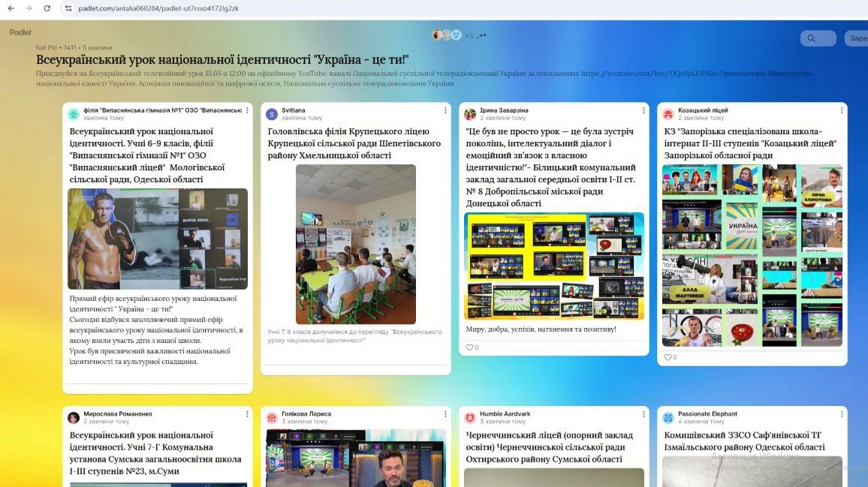868x487 pixels.
Task: Like Ірина Заварзіна's post with heart
Action: point(469,347)
